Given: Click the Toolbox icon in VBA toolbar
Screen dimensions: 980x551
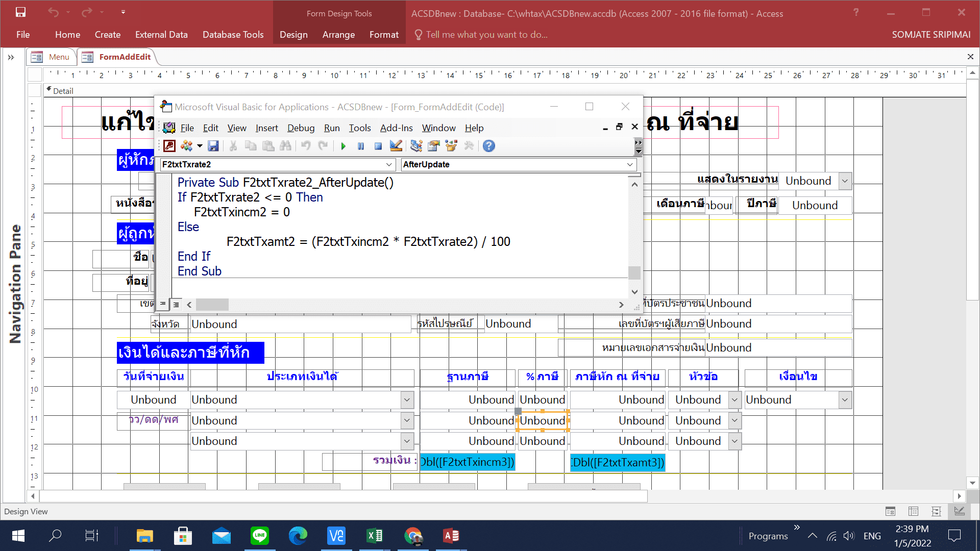Looking at the screenshot, I should point(469,146).
